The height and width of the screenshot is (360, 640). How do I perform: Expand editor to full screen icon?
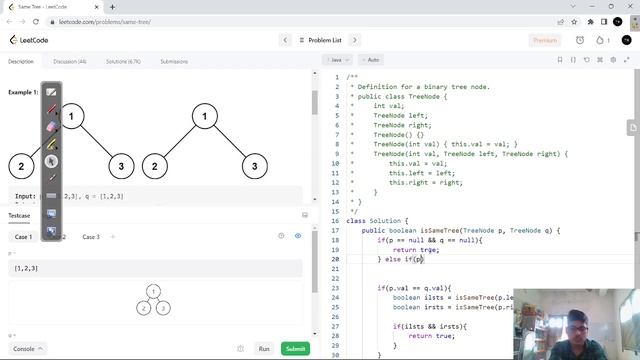click(x=627, y=60)
